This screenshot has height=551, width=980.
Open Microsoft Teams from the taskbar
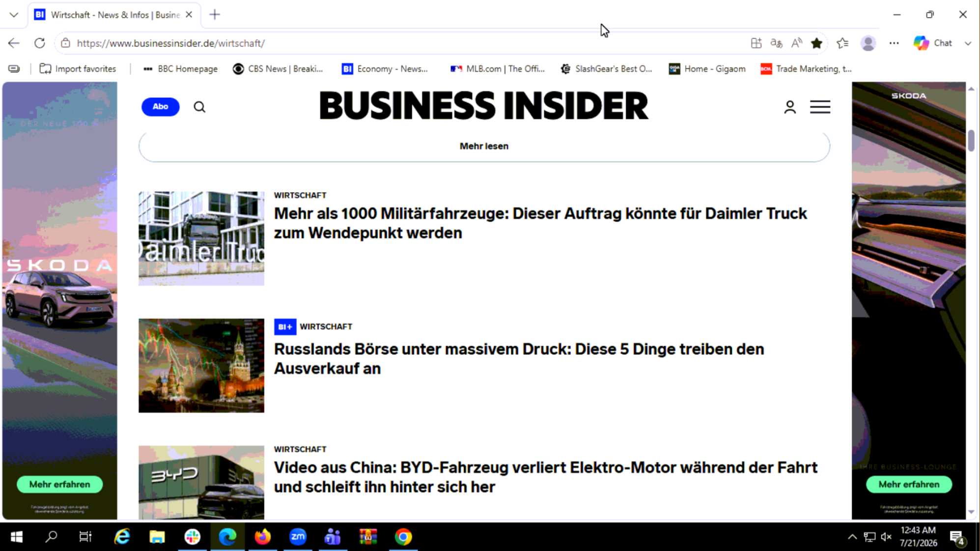(x=333, y=537)
